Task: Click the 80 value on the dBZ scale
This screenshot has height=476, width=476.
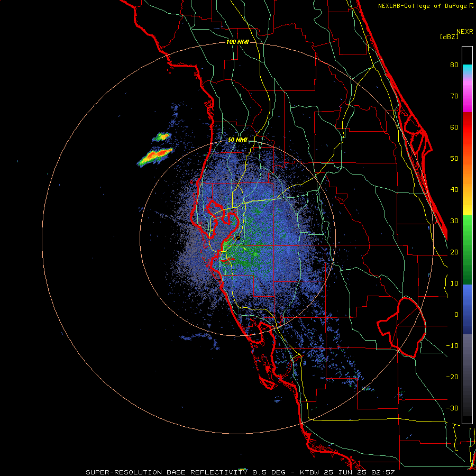Action: pyautogui.click(x=454, y=65)
